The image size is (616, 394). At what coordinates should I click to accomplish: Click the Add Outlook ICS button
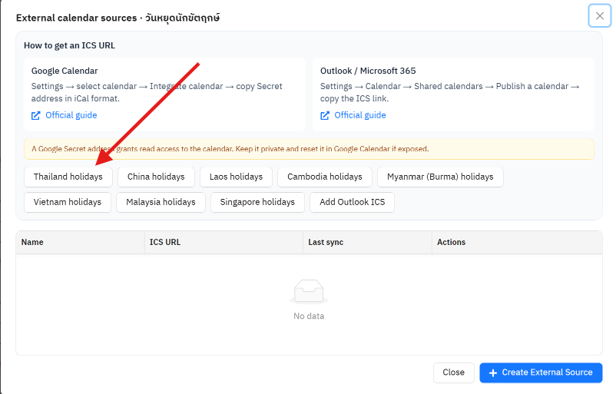[x=352, y=202]
